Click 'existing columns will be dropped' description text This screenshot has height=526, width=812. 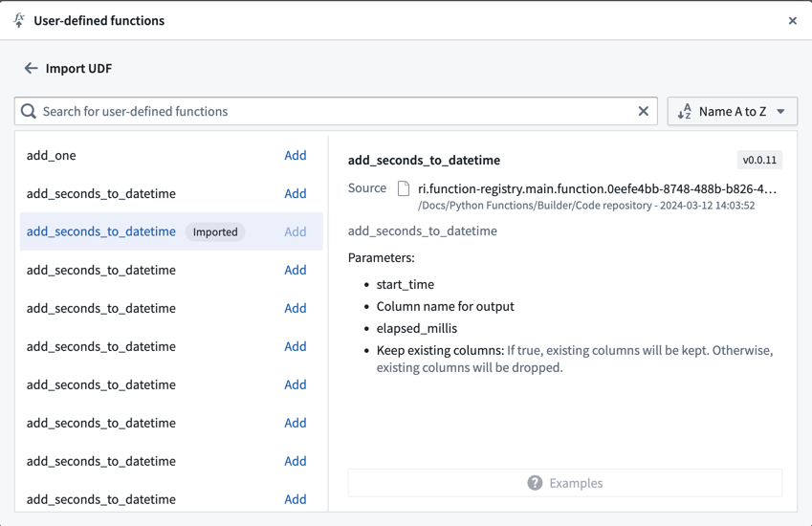470,367
